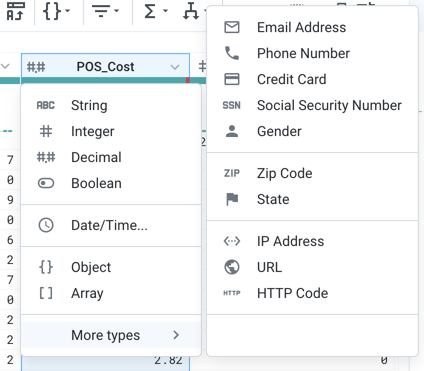Choose the Array type option

pos(111,293)
